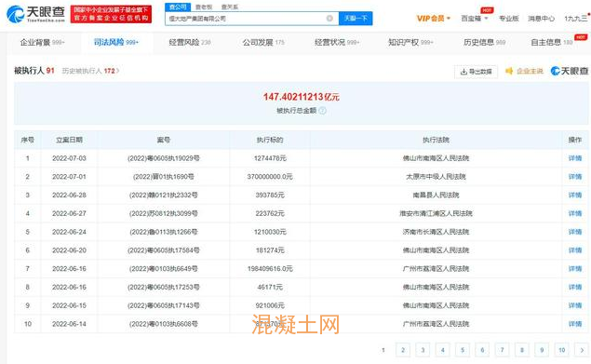The image size is (591, 364).
Task: Clear the search box with the x icon
Action: click(x=329, y=18)
